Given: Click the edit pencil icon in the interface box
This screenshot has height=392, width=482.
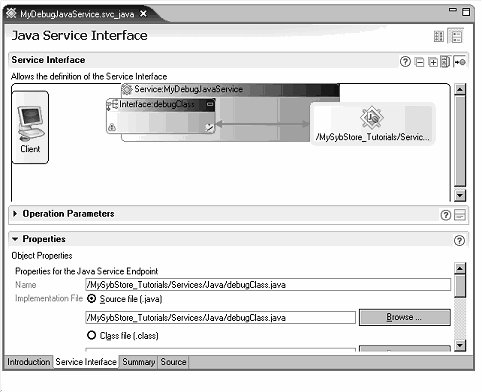Looking at the screenshot, I should pos(209,127).
